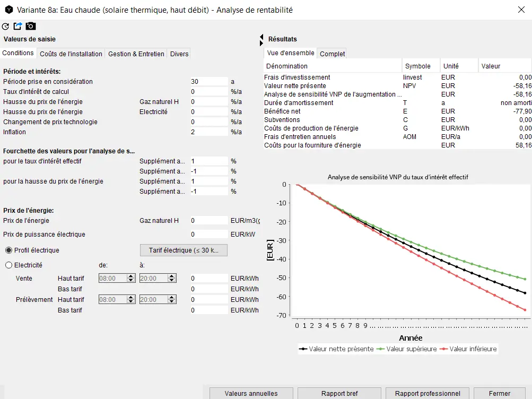532x399 pixels.
Task: Click the Valeur supérieure legend entry
Action: (407, 349)
